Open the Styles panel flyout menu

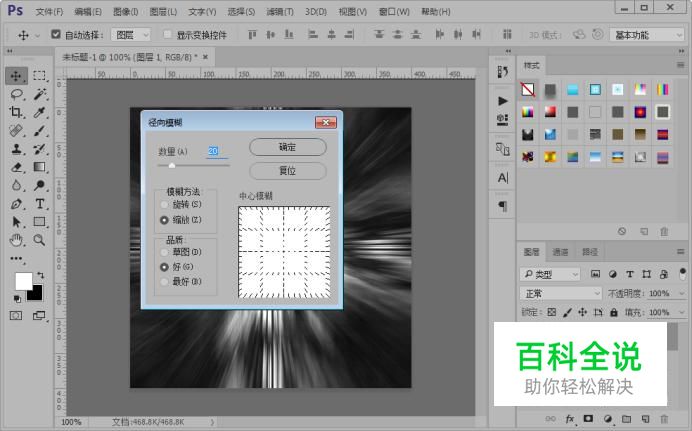point(681,65)
